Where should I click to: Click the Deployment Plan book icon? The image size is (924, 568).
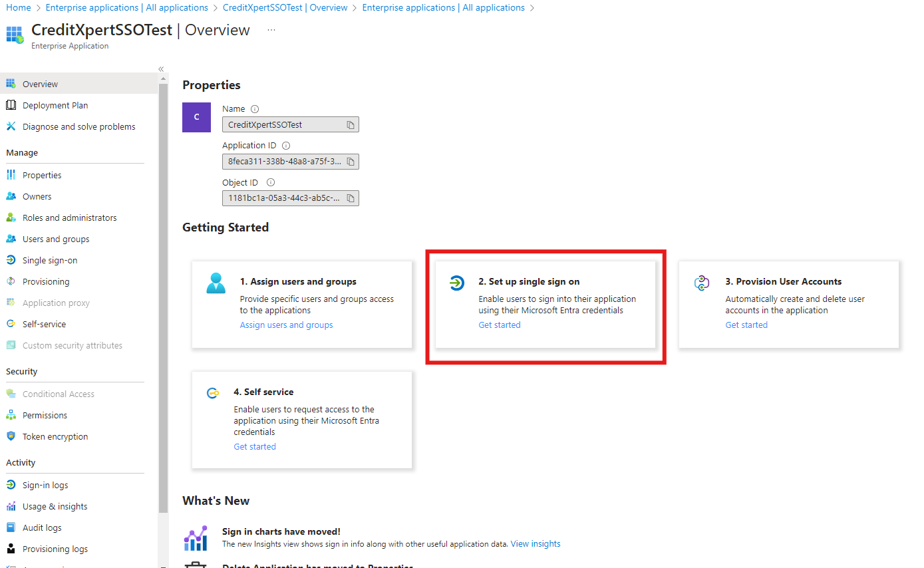click(x=11, y=105)
